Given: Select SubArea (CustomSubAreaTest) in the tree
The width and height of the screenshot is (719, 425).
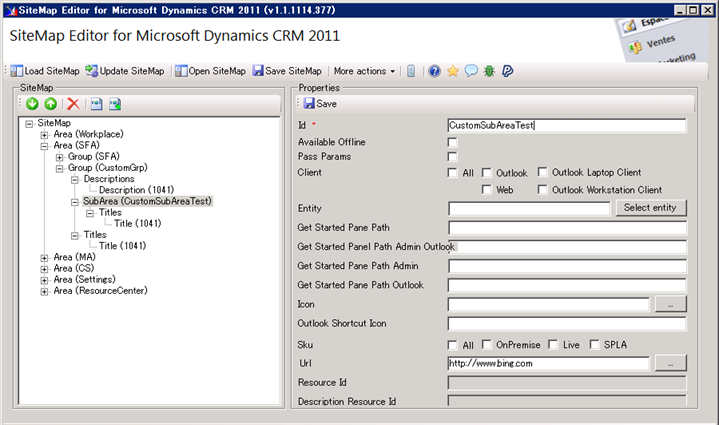Looking at the screenshot, I should [147, 201].
